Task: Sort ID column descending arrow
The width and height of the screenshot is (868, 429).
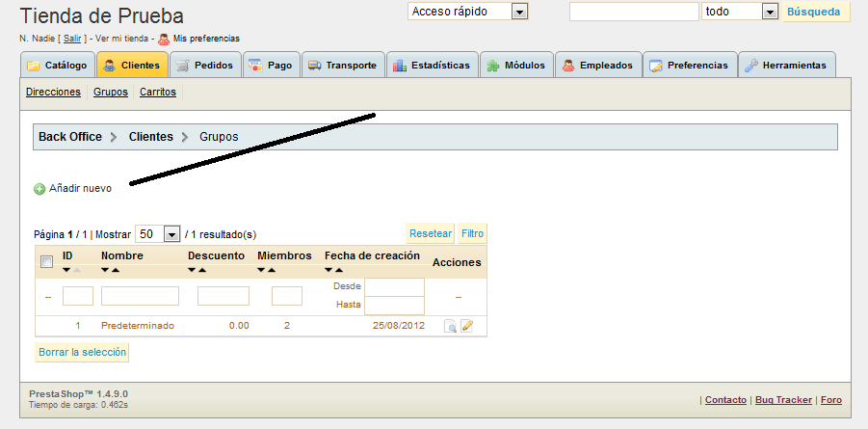Action: pos(66,271)
